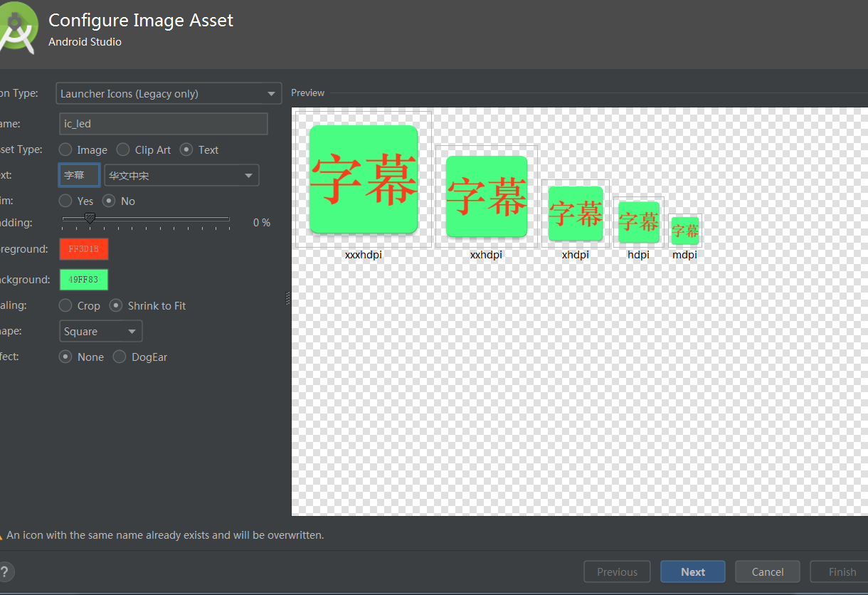The width and height of the screenshot is (868, 595).
Task: Select the mdpi preview icon
Action: click(x=685, y=231)
